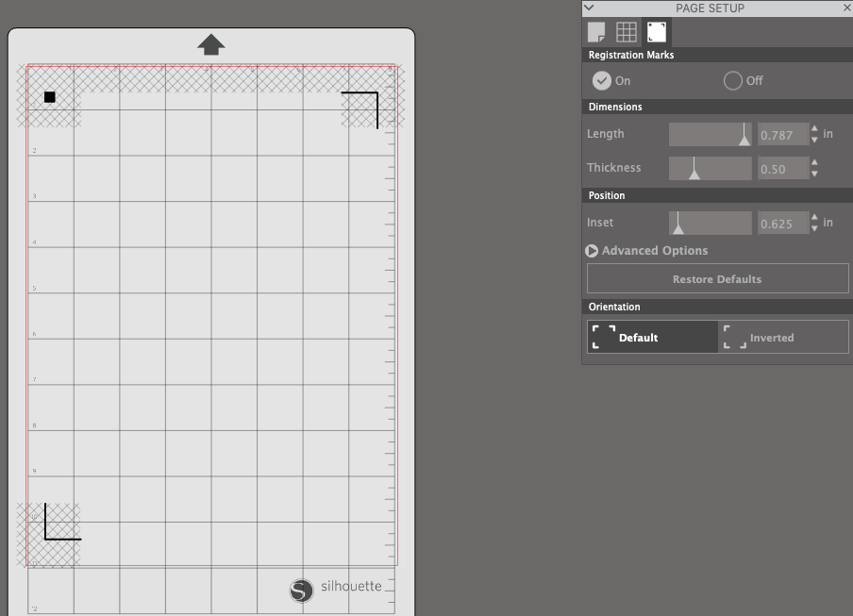The image size is (853, 616).
Task: Collapse the Page Setup panel chevron
Action: tap(589, 8)
